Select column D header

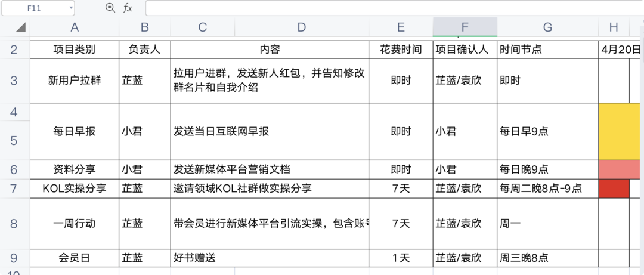point(301,27)
